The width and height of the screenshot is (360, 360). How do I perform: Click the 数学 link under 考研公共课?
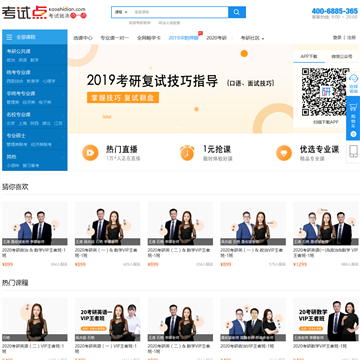34,60
